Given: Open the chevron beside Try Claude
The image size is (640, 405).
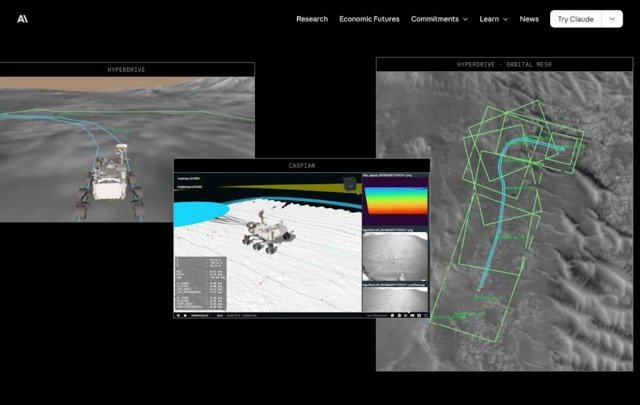Looking at the screenshot, I should click(613, 19).
